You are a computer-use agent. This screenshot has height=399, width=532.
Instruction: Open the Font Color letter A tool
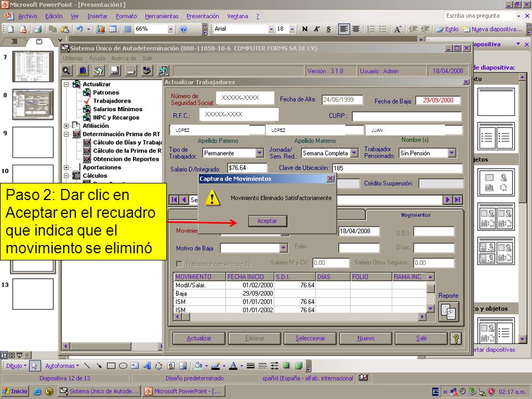(x=233, y=366)
